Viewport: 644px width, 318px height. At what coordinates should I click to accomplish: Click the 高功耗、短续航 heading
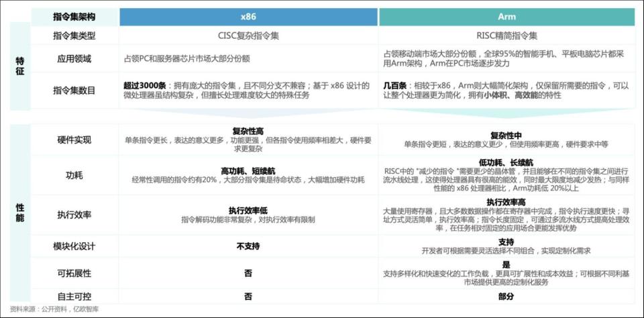point(248,171)
